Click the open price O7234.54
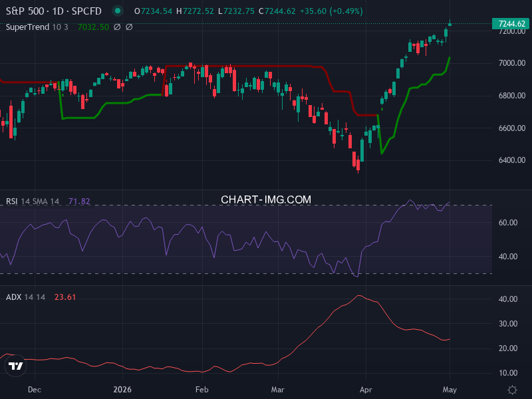Viewport: 532px width, 399px height. point(154,11)
